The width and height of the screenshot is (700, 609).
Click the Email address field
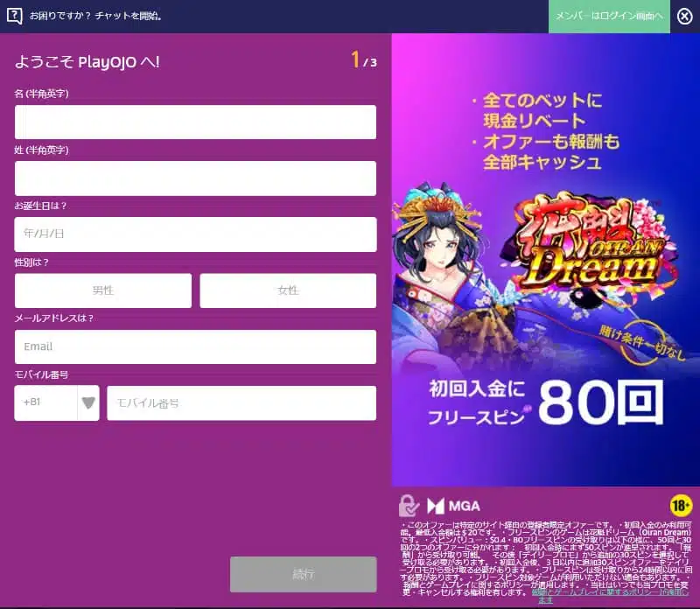pos(195,346)
